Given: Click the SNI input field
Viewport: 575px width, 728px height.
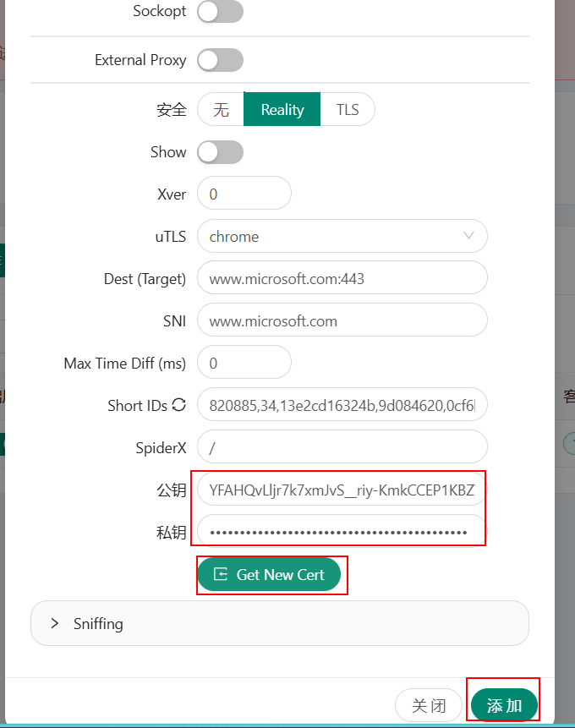Looking at the screenshot, I should pos(342,321).
